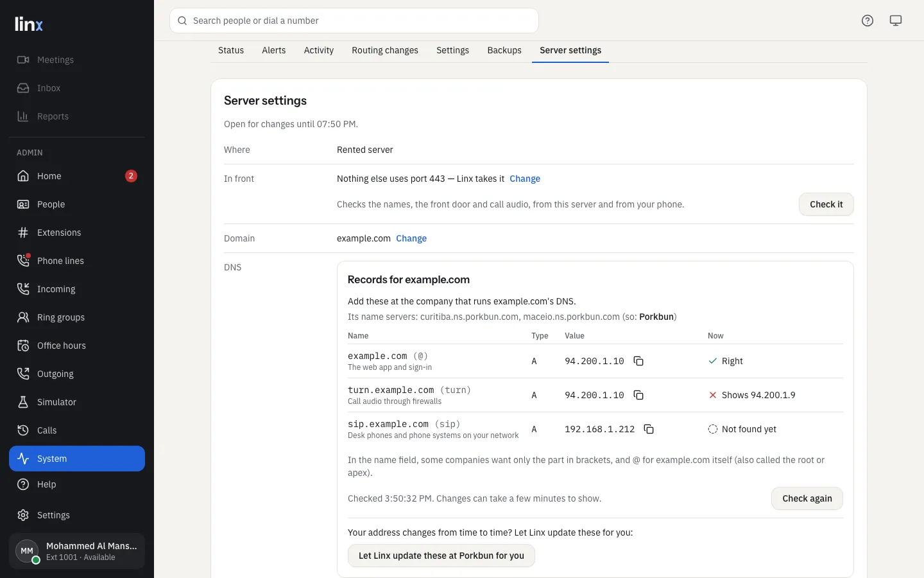Open Office hours

click(77, 346)
